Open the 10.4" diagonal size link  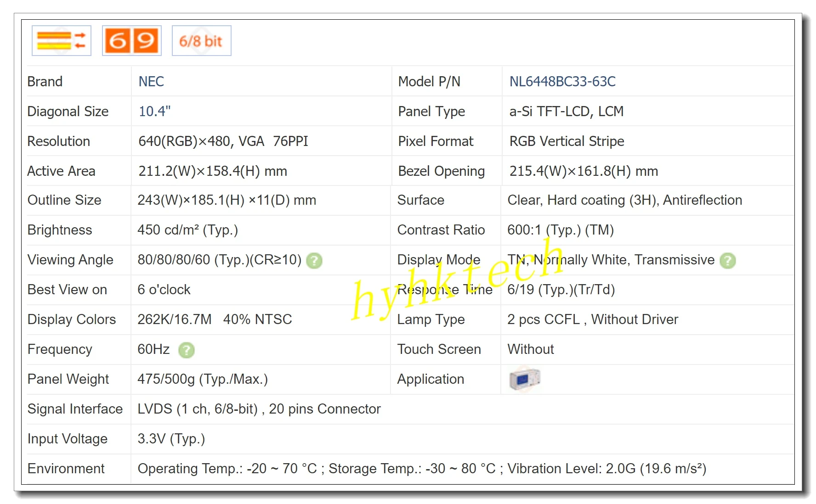[x=154, y=112]
